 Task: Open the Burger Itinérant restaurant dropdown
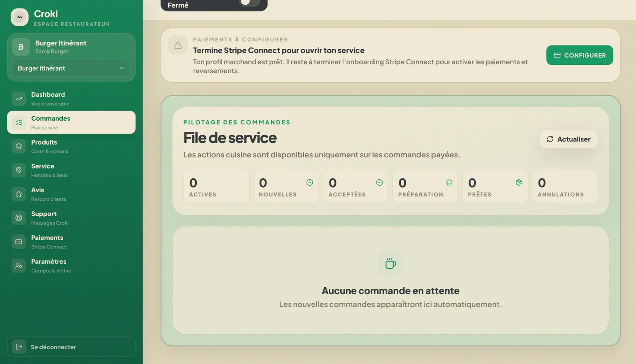pos(71,68)
